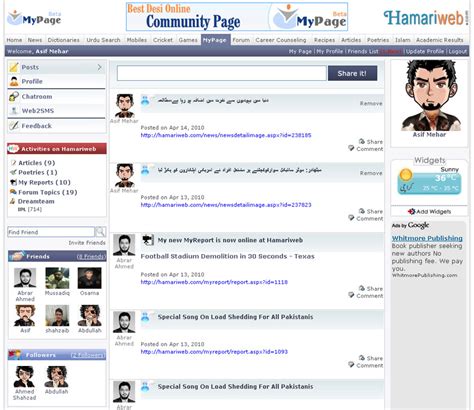Click the Share it! button
The image size is (474, 410).
click(352, 73)
